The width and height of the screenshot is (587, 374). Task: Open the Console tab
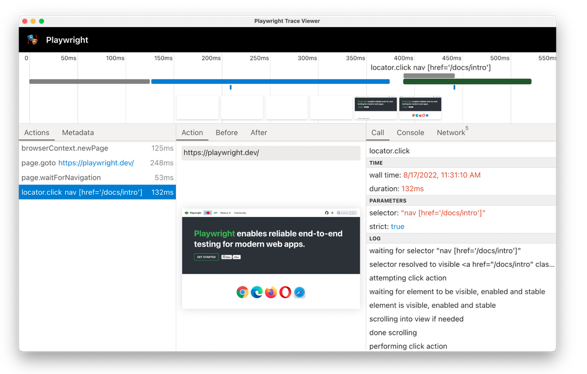tap(410, 133)
